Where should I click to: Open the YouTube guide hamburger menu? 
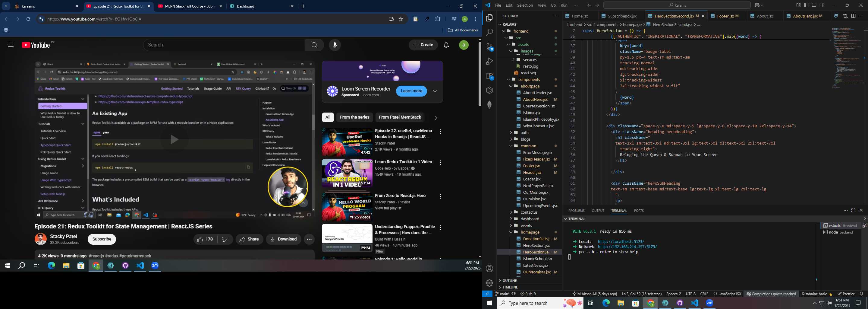pyautogui.click(x=11, y=45)
